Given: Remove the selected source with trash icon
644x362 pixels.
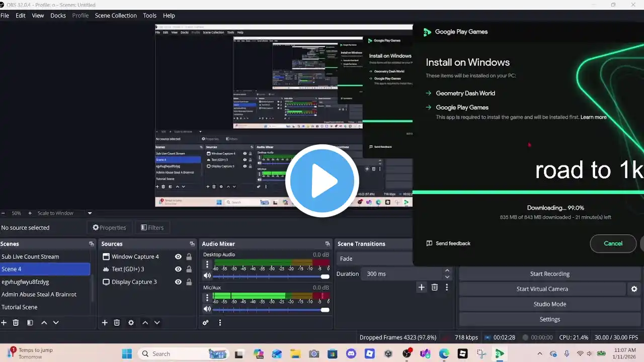Looking at the screenshot, I should (x=117, y=323).
